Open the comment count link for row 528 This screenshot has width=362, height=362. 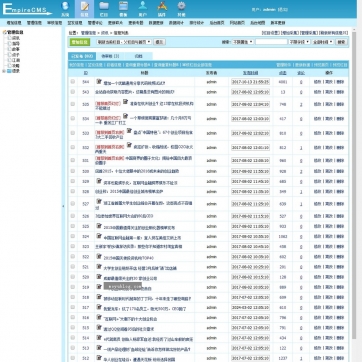click(x=301, y=192)
